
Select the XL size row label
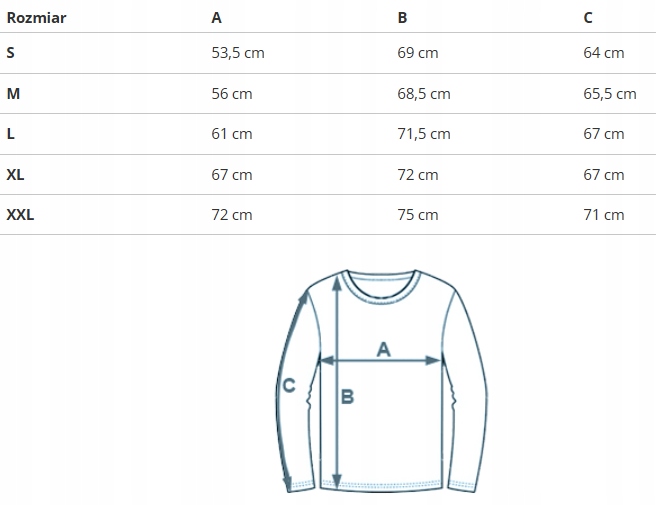(x=15, y=174)
